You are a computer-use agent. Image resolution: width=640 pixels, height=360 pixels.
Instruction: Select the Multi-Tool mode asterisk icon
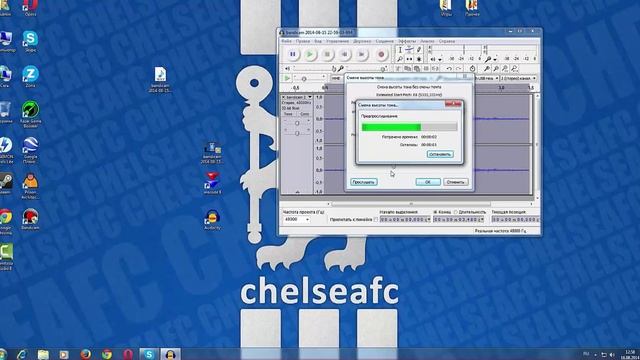pyautogui.click(x=419, y=59)
